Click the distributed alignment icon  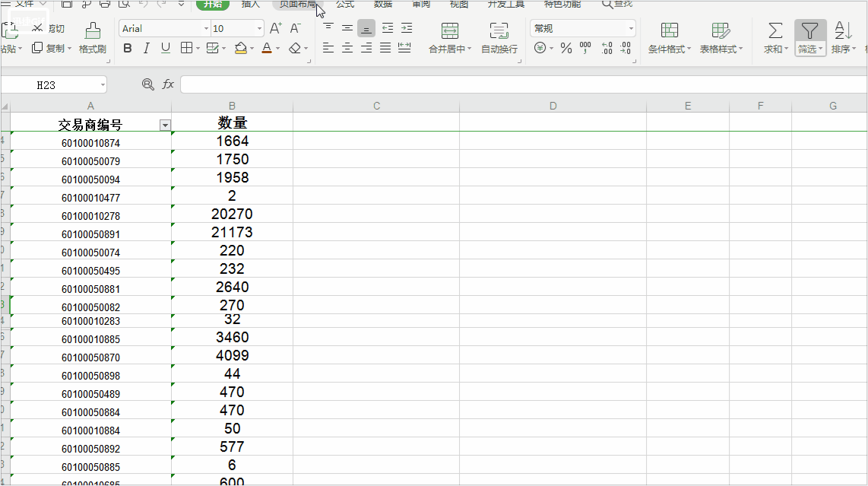pos(404,48)
